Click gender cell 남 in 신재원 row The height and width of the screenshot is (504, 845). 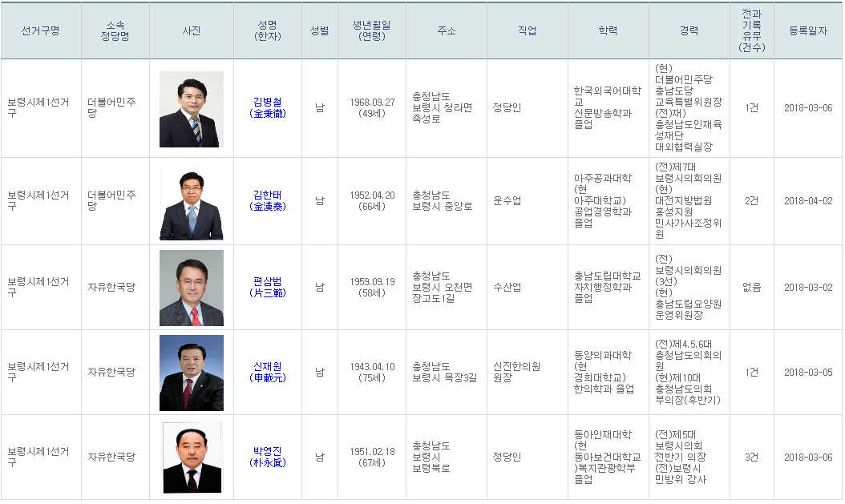pos(320,372)
